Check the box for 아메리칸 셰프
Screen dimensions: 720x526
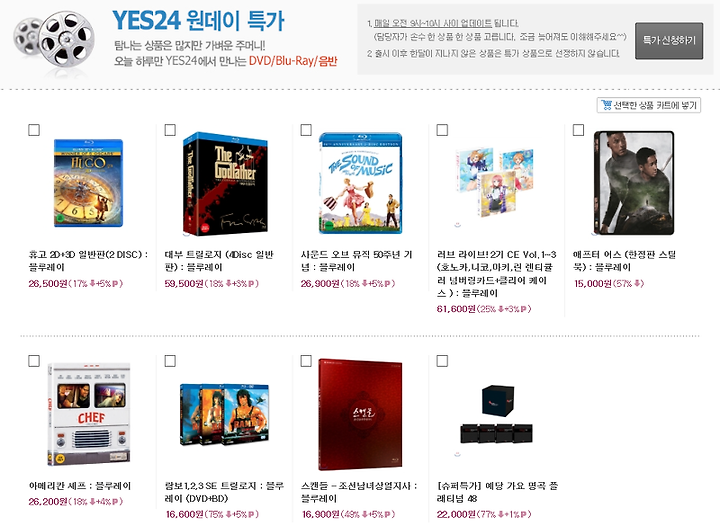[34, 361]
